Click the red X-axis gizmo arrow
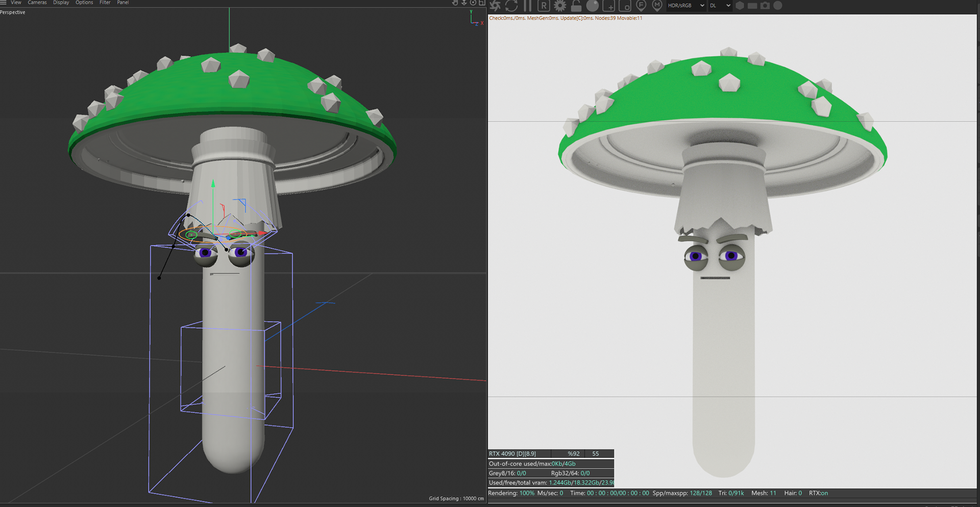Screen dimensions: 980x507 pyautogui.click(x=262, y=233)
